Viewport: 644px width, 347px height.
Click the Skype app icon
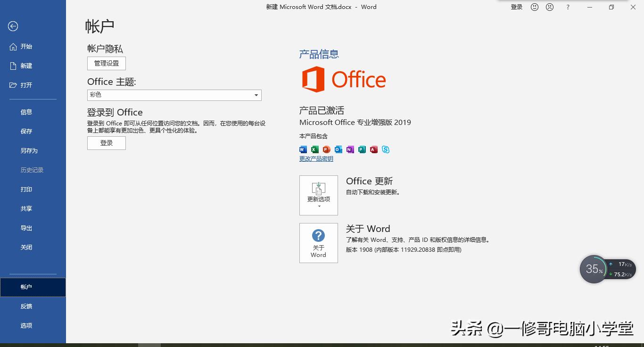(x=386, y=149)
